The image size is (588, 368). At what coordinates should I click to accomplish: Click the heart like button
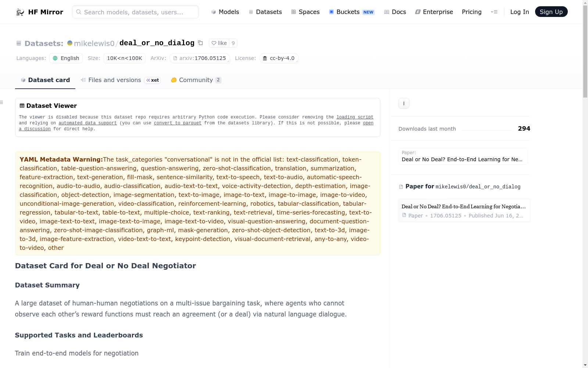point(219,43)
